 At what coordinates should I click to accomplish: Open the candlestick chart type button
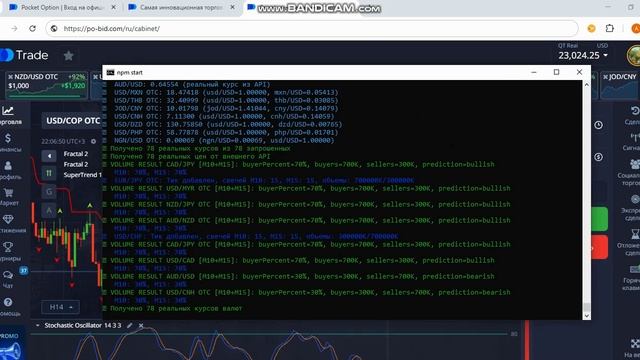[49, 173]
